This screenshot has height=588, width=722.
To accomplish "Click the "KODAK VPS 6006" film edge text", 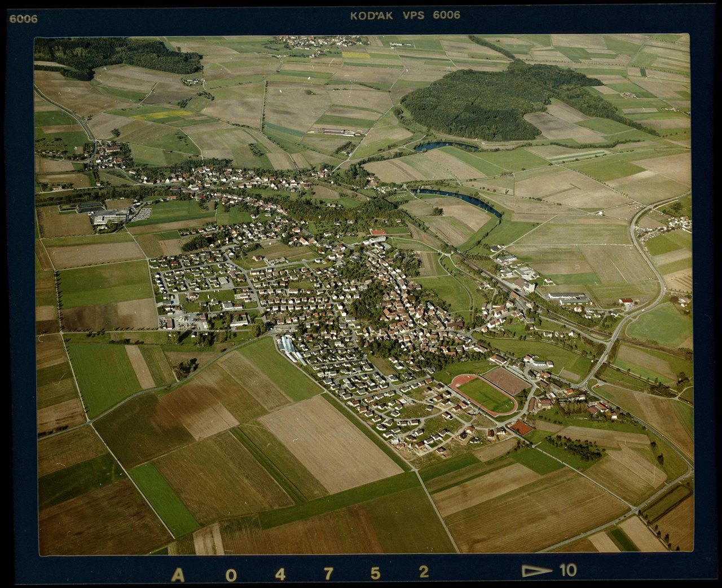I will click(405, 15).
